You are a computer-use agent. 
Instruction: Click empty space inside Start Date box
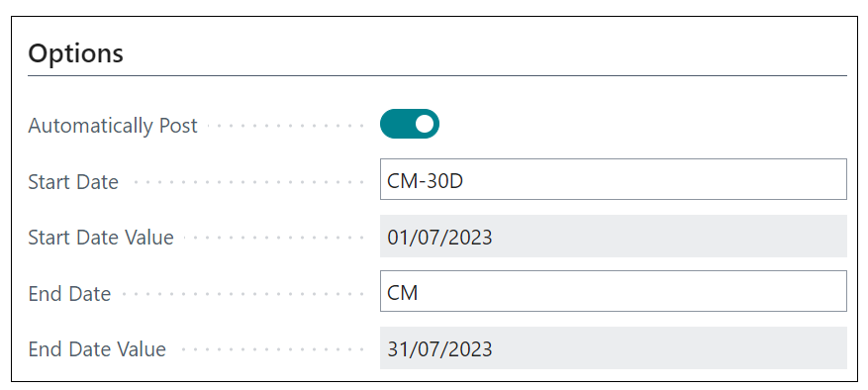653,179
